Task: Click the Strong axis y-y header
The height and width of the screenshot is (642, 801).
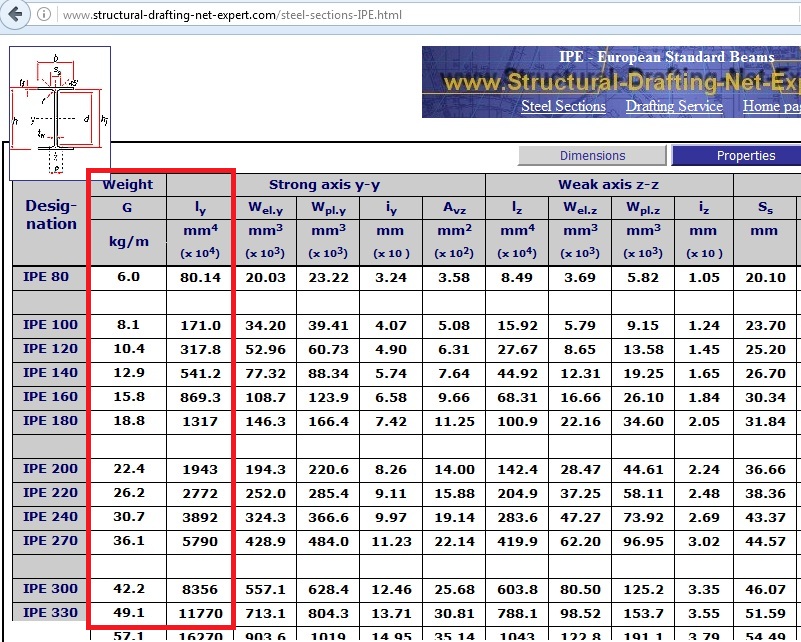Action: tap(326, 184)
